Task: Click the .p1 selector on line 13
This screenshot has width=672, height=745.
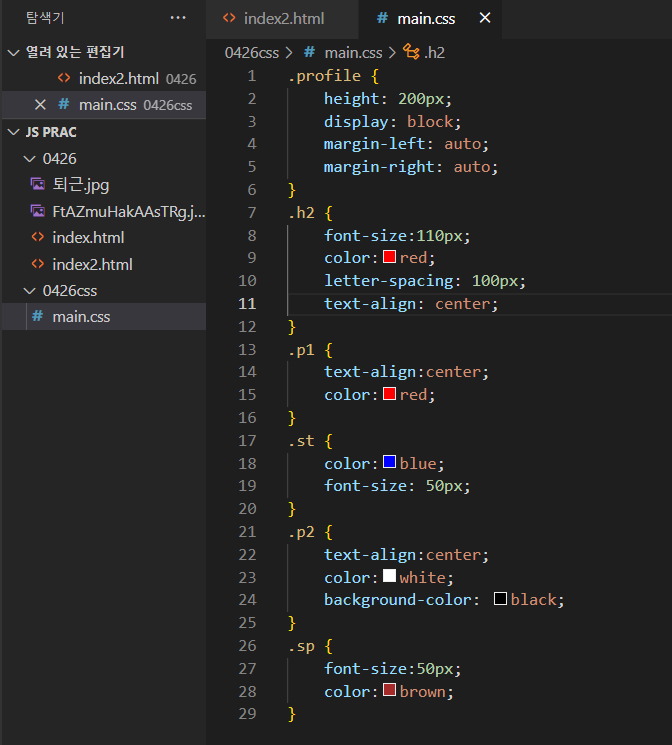Action: [x=301, y=350]
